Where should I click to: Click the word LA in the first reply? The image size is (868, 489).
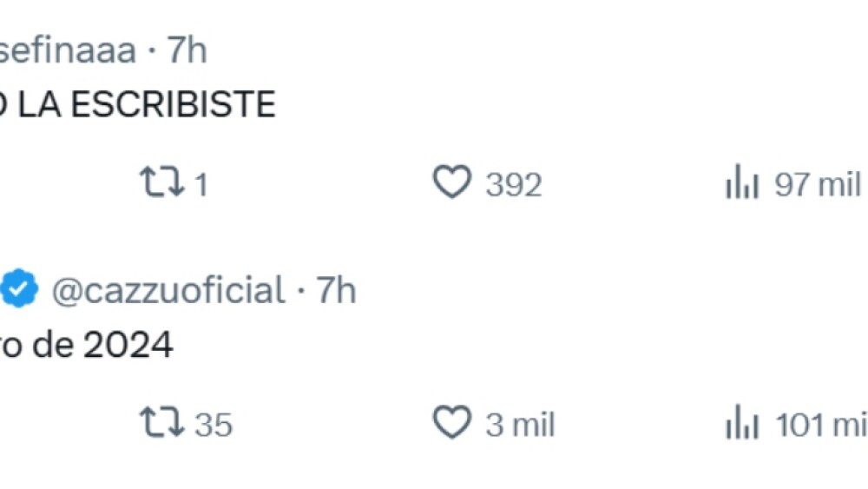pos(40,106)
